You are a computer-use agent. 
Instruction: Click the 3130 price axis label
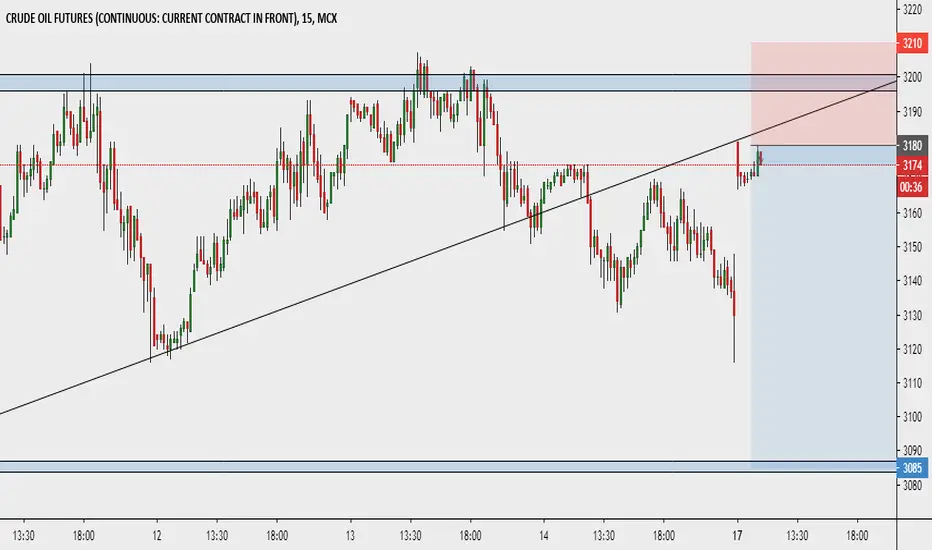click(x=912, y=315)
